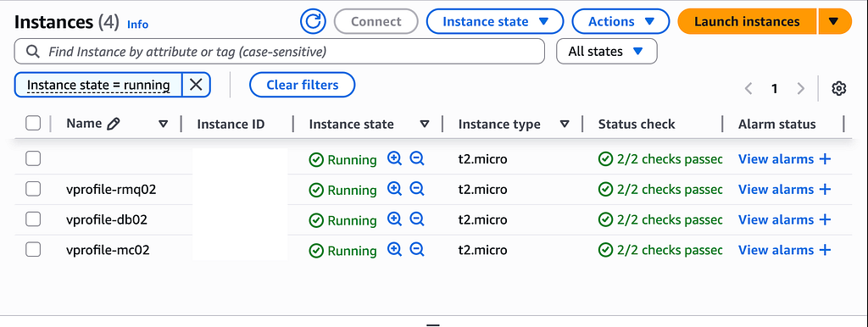Viewport: 868px width, 327px height.
Task: Click Running state text for vprofile-rmq02
Action: [352, 191]
